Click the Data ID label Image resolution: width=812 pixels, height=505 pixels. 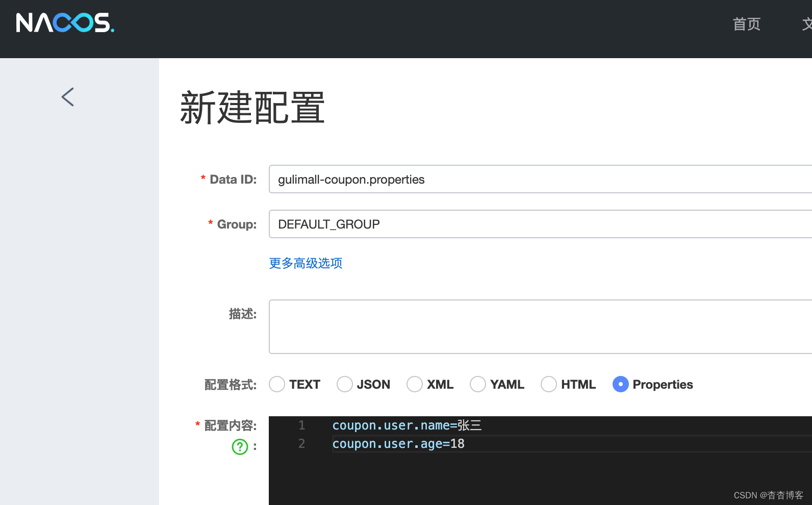tap(233, 180)
